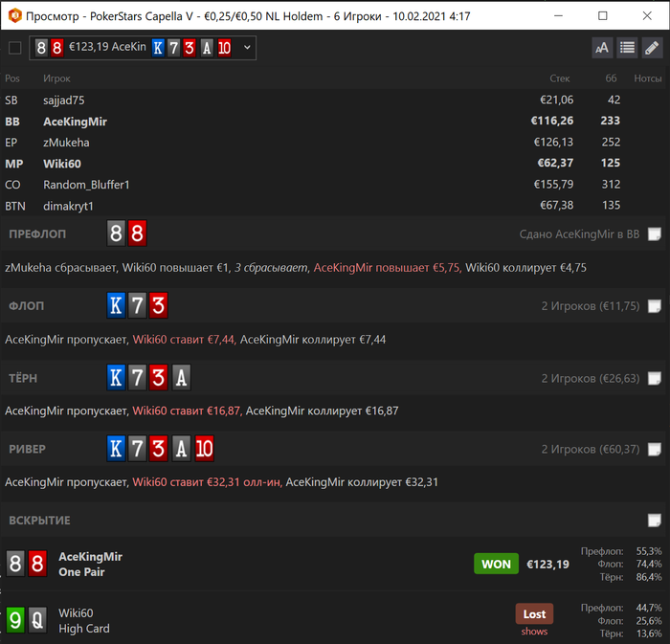The height and width of the screenshot is (644, 670).
Task: Select player sajjad75 row
Action: pyautogui.click(x=335, y=100)
